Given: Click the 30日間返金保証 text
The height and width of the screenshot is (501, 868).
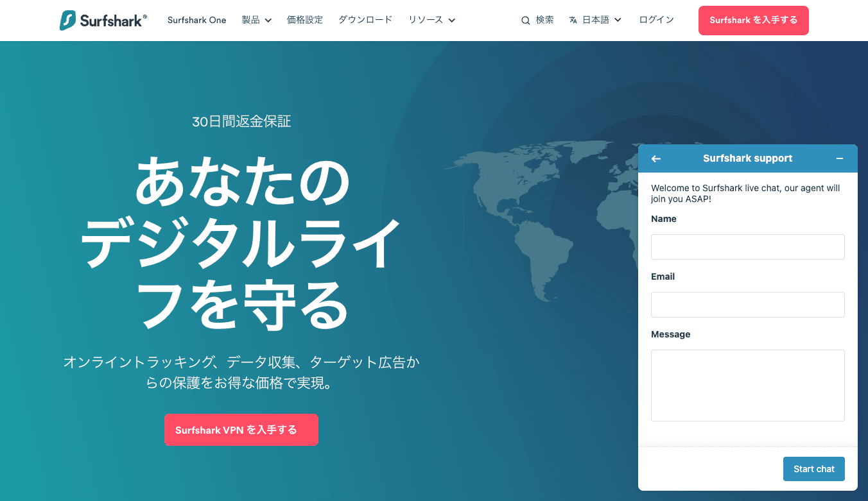Looking at the screenshot, I should (241, 121).
